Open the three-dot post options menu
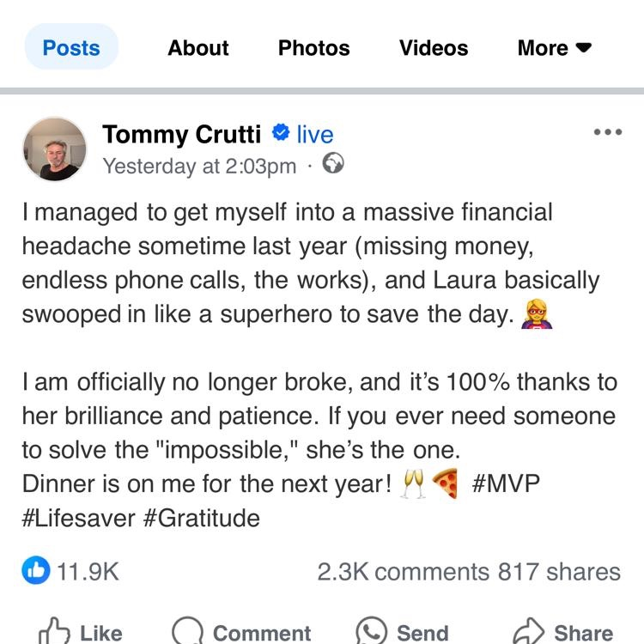This screenshot has height=644, width=644. [x=607, y=132]
